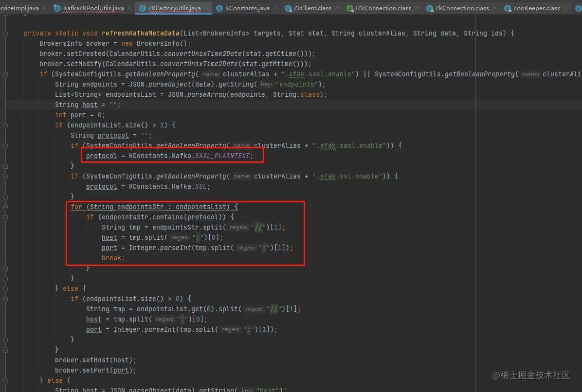Viewport: 582px width, 392px height.
Task: Click the "endpoints" string literal
Action: 297,84
